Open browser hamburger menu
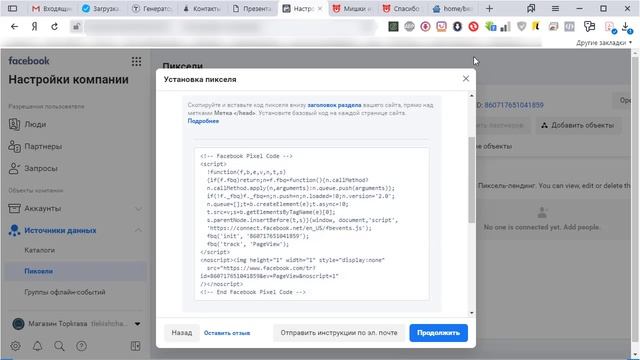The image size is (640, 360). [x=556, y=9]
